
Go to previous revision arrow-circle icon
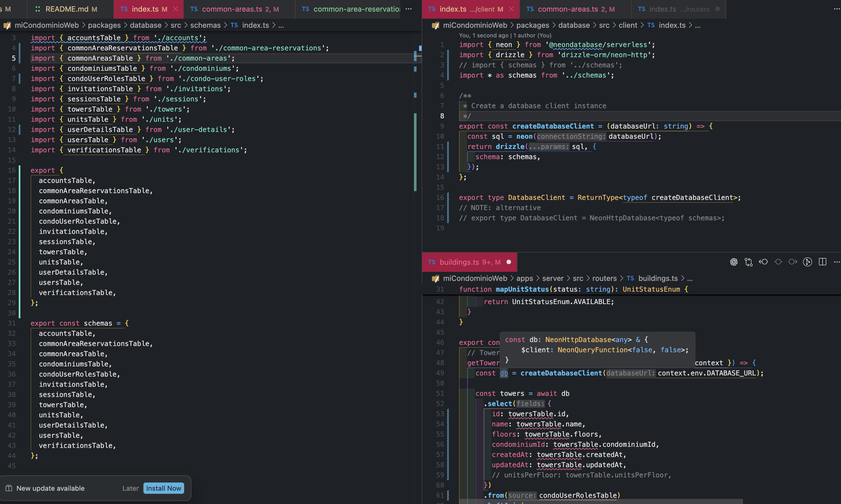(x=764, y=262)
